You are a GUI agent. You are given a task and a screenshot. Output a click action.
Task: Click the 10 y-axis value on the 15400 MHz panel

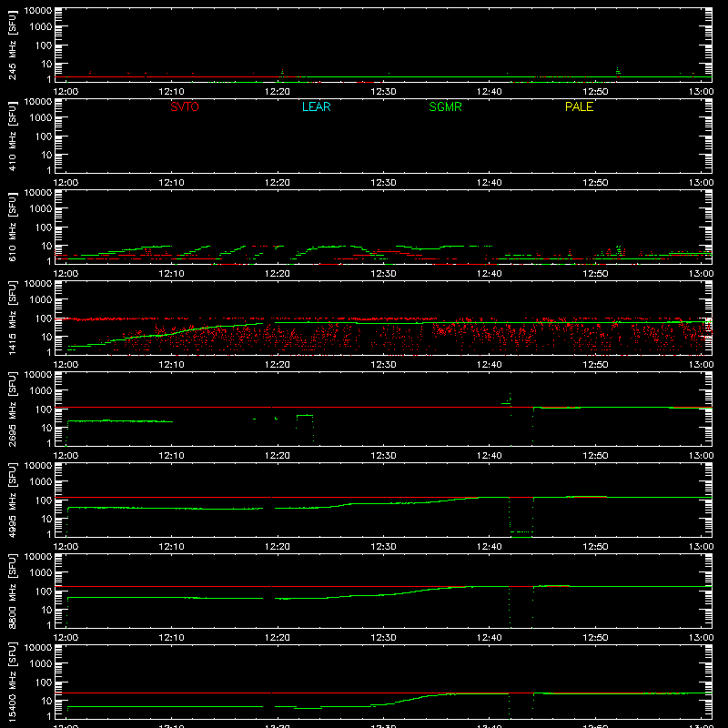point(46,701)
